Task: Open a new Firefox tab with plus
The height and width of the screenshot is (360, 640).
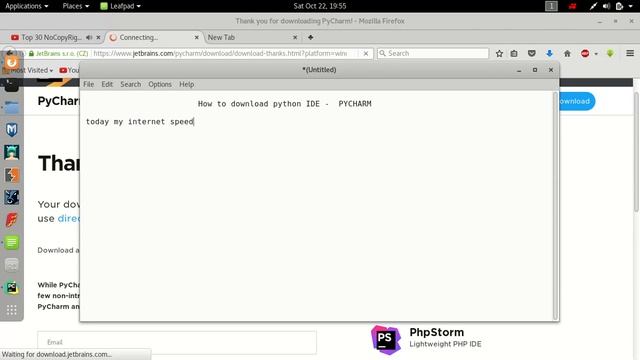Action: 311,37
